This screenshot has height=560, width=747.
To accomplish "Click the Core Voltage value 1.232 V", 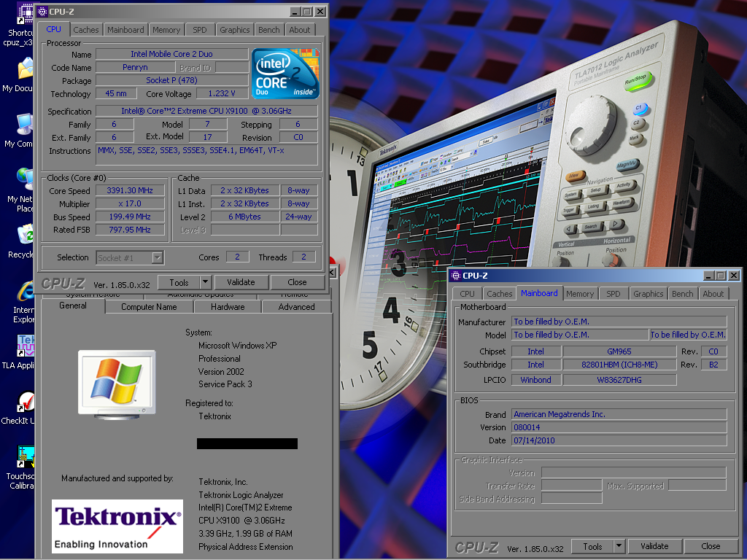I will click(222, 93).
